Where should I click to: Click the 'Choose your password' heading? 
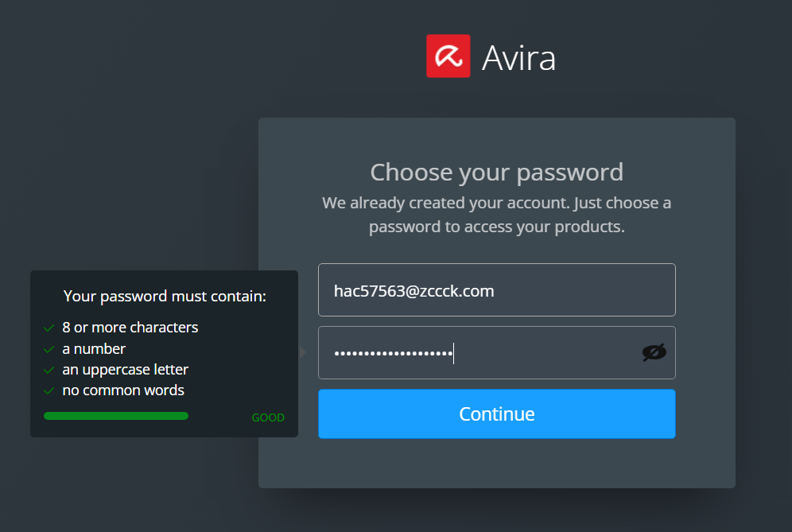click(496, 173)
